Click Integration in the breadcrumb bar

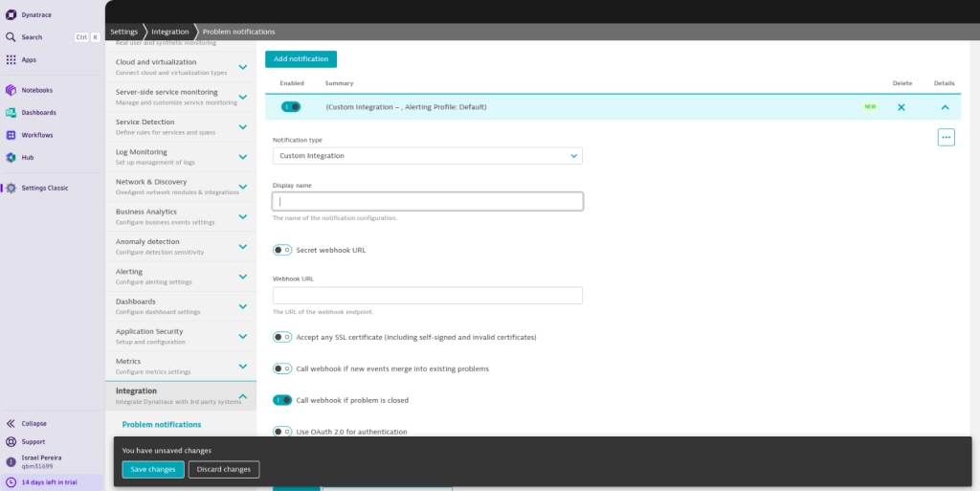169,32
